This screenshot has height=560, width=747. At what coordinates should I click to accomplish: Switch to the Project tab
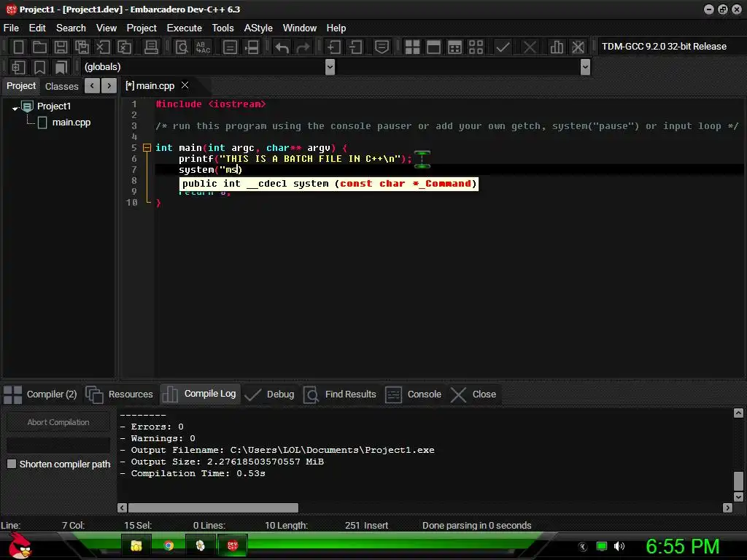(x=21, y=86)
